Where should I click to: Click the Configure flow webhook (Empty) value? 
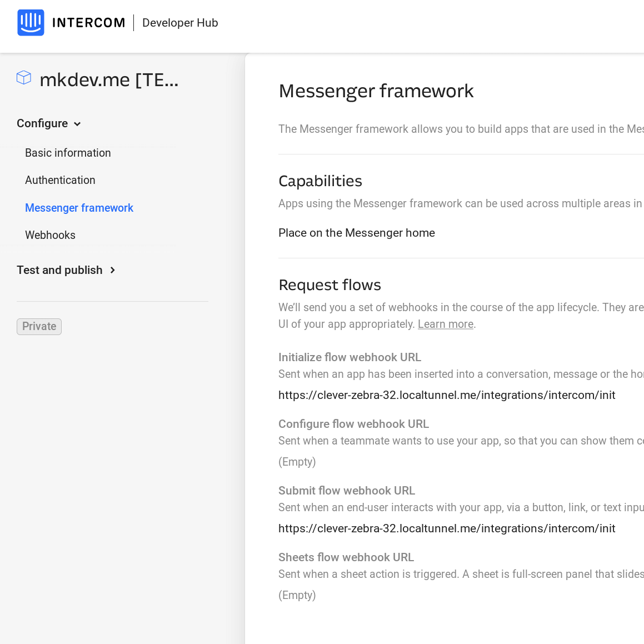click(297, 462)
